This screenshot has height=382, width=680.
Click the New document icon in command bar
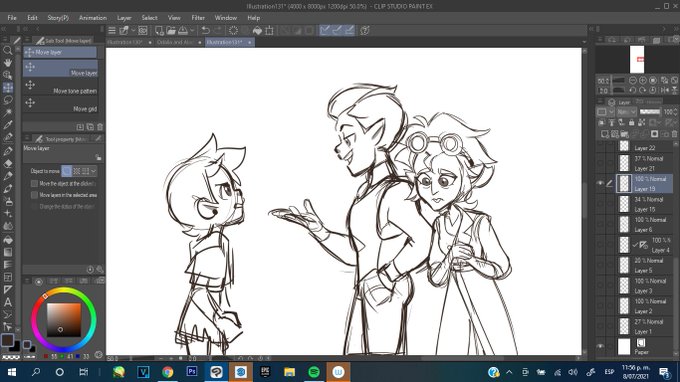tap(159, 30)
